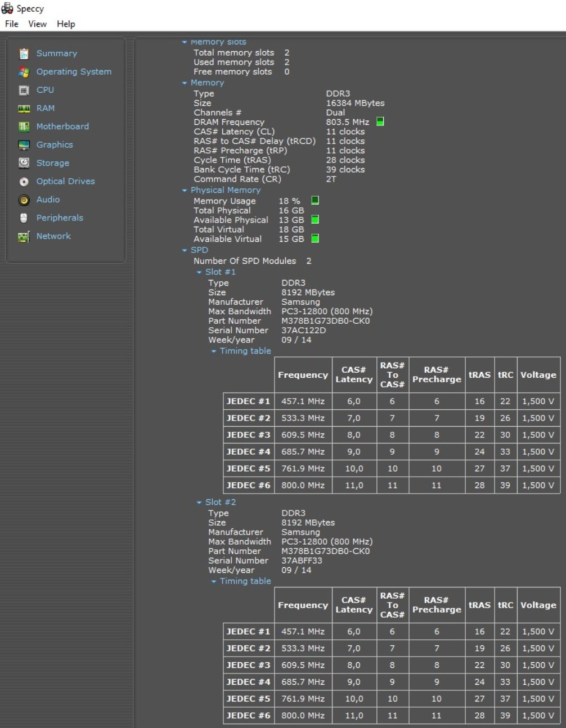Image resolution: width=566 pixels, height=728 pixels.
Task: Click the Audio speaker icon
Action: coord(24,200)
